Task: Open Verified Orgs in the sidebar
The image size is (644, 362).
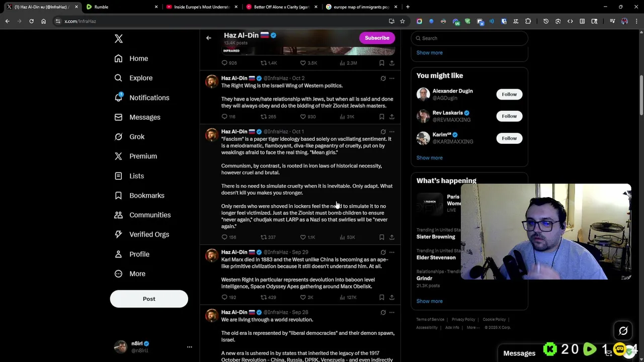Action: coord(142,234)
